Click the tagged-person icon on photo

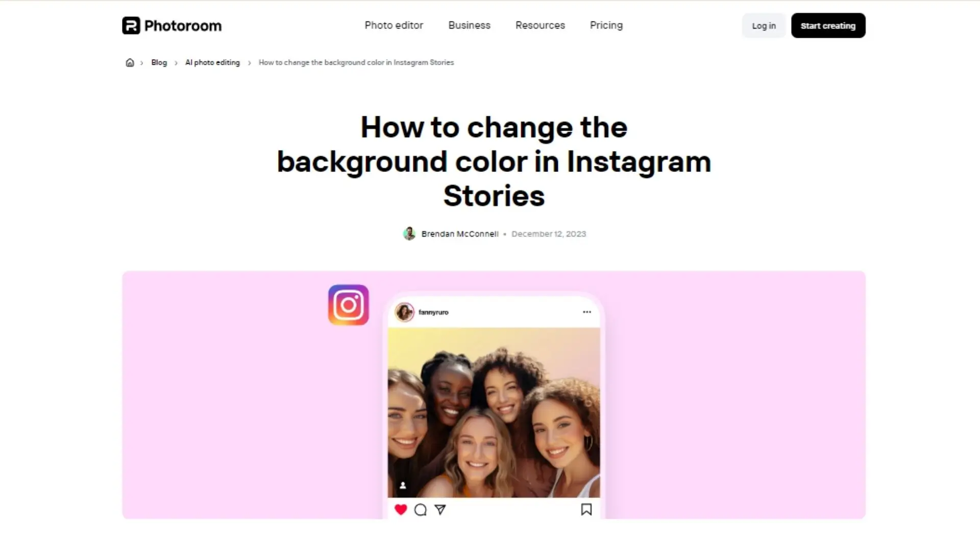[403, 485]
